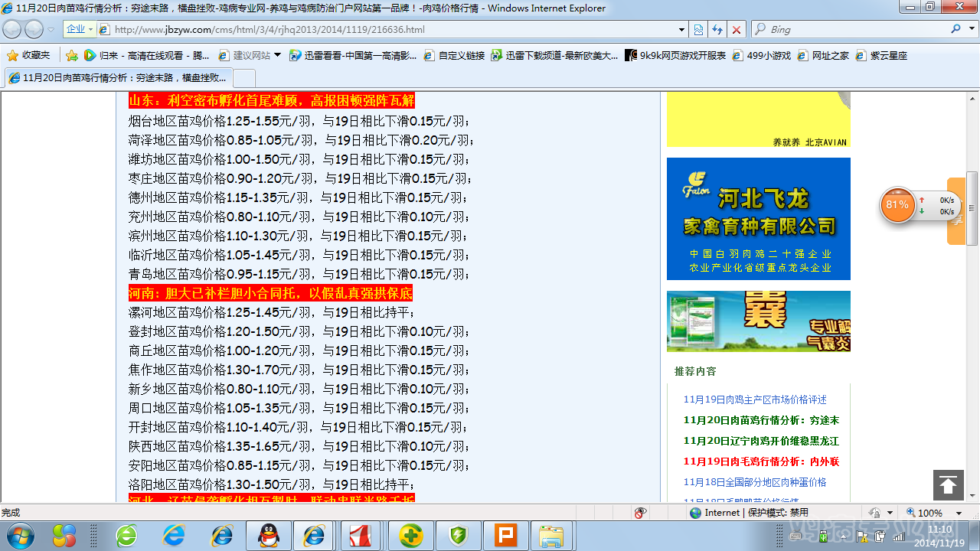The image size is (980, 551).
Task: Click the taskbar clock showing 11:10
Action: point(939,536)
